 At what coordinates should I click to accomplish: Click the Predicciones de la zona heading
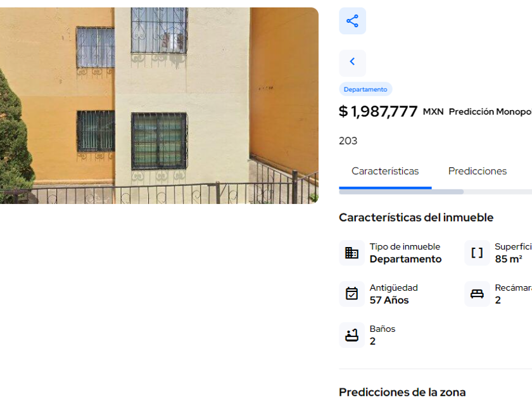[402, 392]
